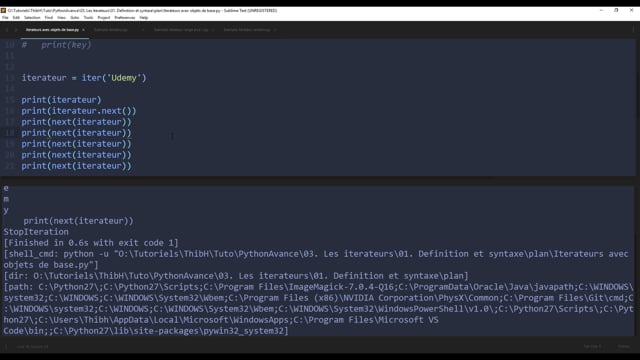Open the Edit menu
The image size is (640, 360).
[x=16, y=18]
